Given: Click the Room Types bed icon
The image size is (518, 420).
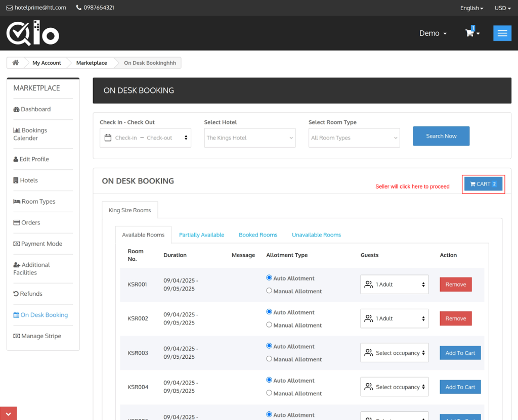Looking at the screenshot, I should coord(17,202).
